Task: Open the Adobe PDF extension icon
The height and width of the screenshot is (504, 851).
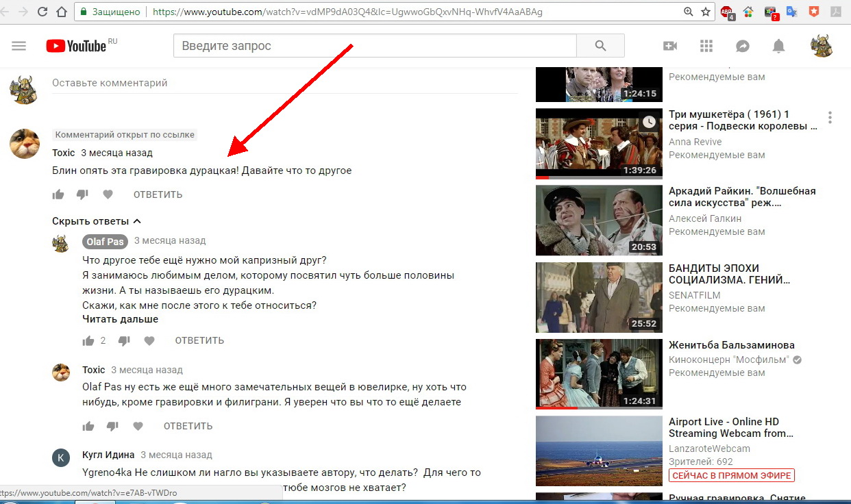Action: click(x=836, y=12)
